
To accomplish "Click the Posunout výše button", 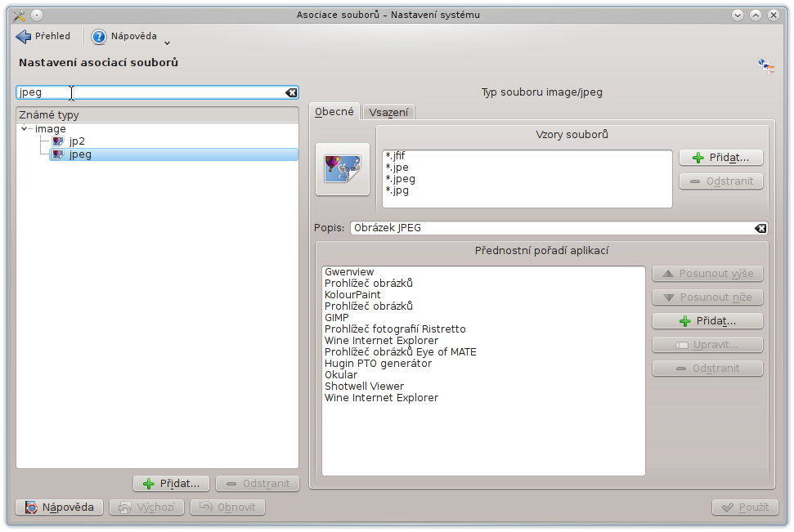I will coord(707,274).
